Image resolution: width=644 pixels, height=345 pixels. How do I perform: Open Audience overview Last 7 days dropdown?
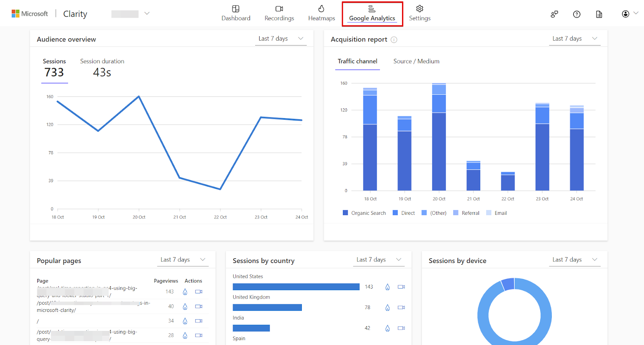pos(281,39)
